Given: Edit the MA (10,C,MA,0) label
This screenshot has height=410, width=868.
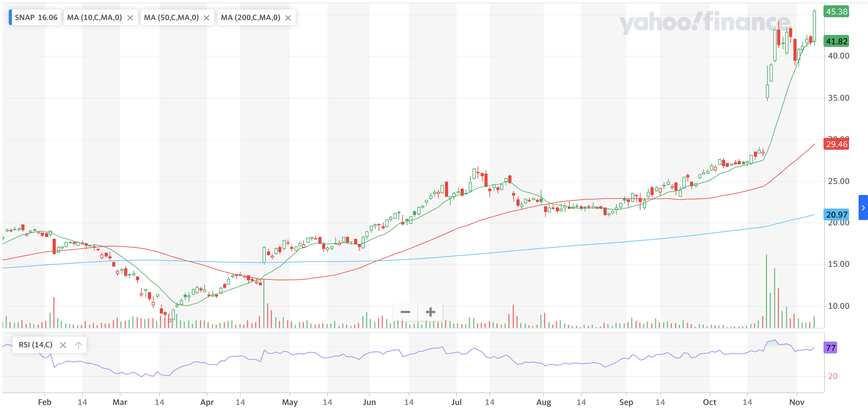Looking at the screenshot, I should tap(94, 18).
